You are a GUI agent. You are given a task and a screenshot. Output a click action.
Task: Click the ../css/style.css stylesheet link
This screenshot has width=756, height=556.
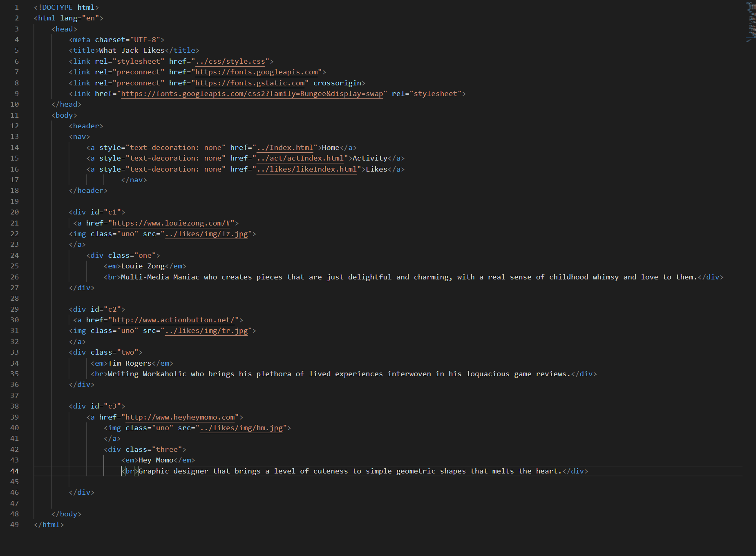coord(230,61)
